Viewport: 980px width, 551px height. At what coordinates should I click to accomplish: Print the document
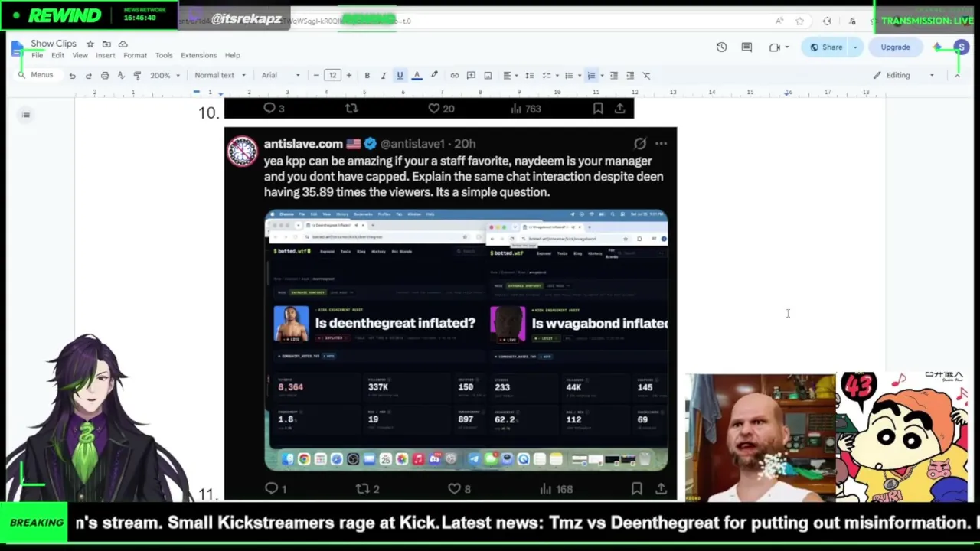click(105, 76)
